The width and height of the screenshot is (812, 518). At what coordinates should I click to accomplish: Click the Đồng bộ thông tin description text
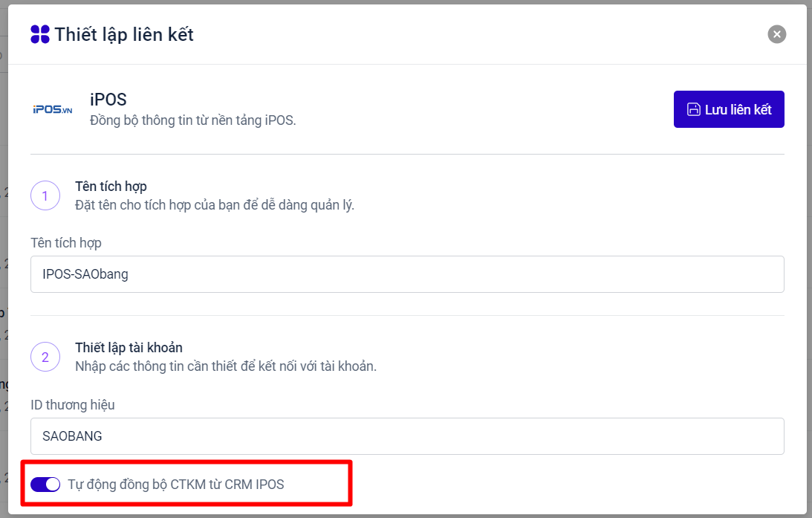(193, 120)
